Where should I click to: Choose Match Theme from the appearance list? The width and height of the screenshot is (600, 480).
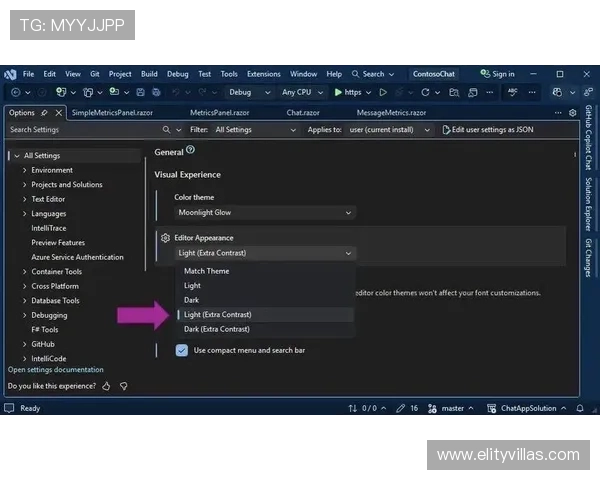tap(206, 271)
